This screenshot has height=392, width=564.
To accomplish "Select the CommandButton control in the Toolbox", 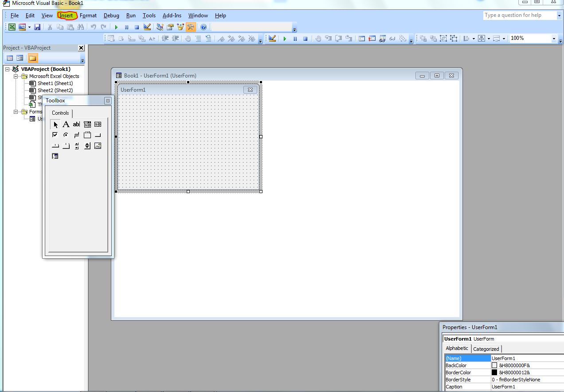I will click(98, 135).
